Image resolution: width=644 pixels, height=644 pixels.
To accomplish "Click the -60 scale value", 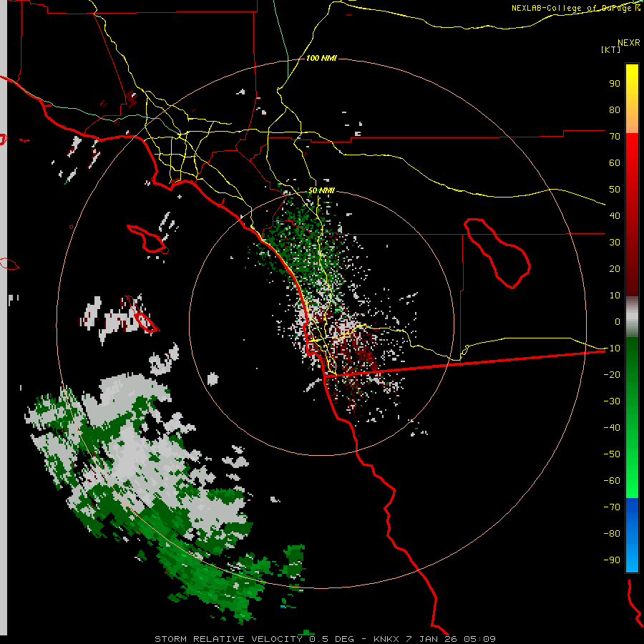I will (x=612, y=481).
